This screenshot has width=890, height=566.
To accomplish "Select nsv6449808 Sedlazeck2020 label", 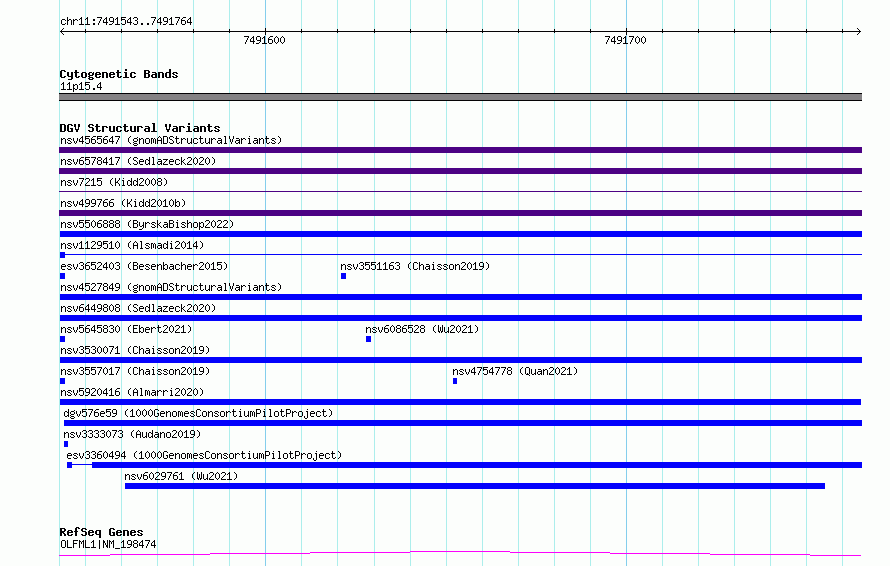I will click(138, 308).
